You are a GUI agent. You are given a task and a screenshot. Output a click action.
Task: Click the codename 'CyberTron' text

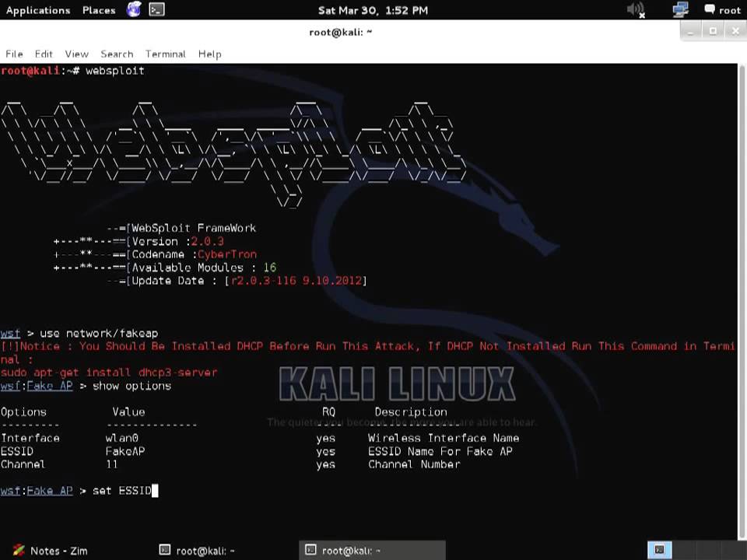click(227, 254)
